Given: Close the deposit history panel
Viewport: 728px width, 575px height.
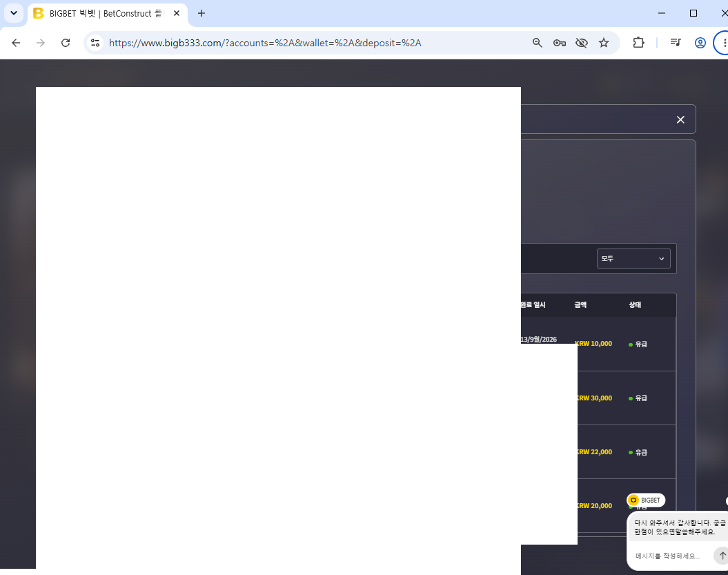Looking at the screenshot, I should (680, 120).
